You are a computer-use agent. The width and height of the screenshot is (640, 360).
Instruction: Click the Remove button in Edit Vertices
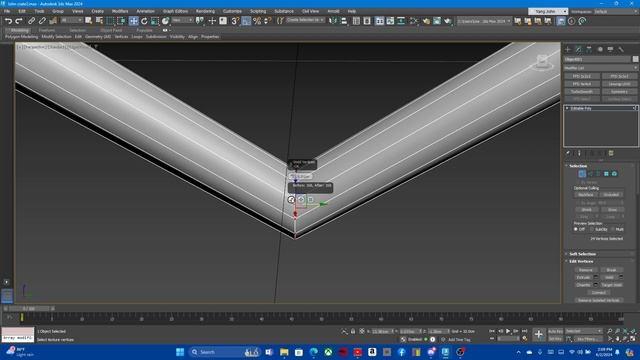point(586,270)
